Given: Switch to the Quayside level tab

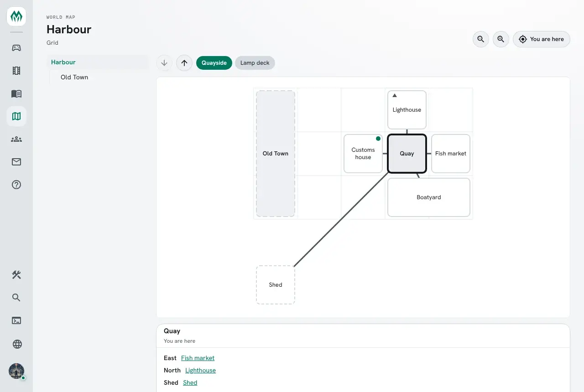Looking at the screenshot, I should [214, 63].
